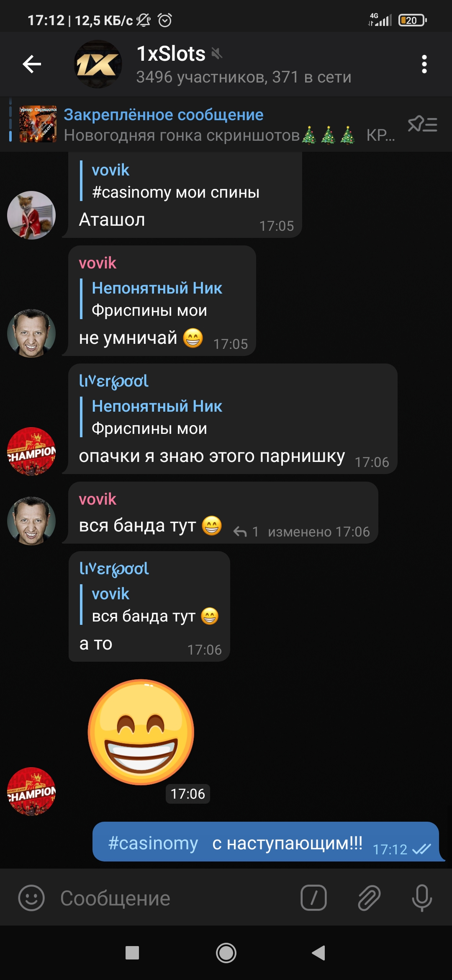Screen dimensions: 452x980
Task: Open the Android recent apps square button
Action: 132,953
